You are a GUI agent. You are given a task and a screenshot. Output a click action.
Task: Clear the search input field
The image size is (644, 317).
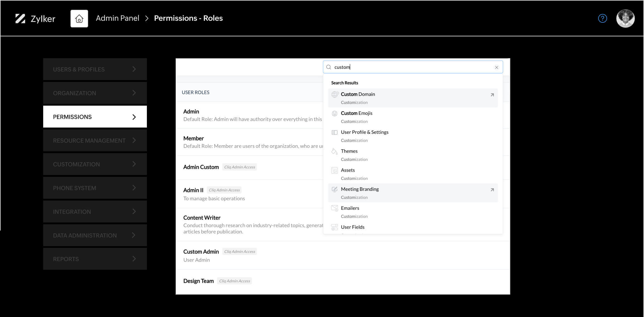[x=496, y=67]
